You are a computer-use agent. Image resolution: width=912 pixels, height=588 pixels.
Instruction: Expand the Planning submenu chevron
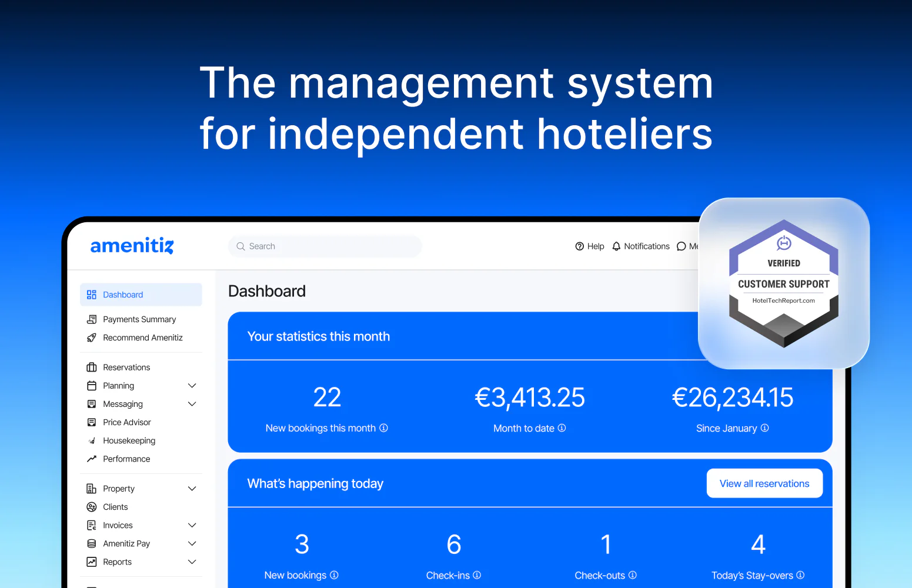(192, 386)
